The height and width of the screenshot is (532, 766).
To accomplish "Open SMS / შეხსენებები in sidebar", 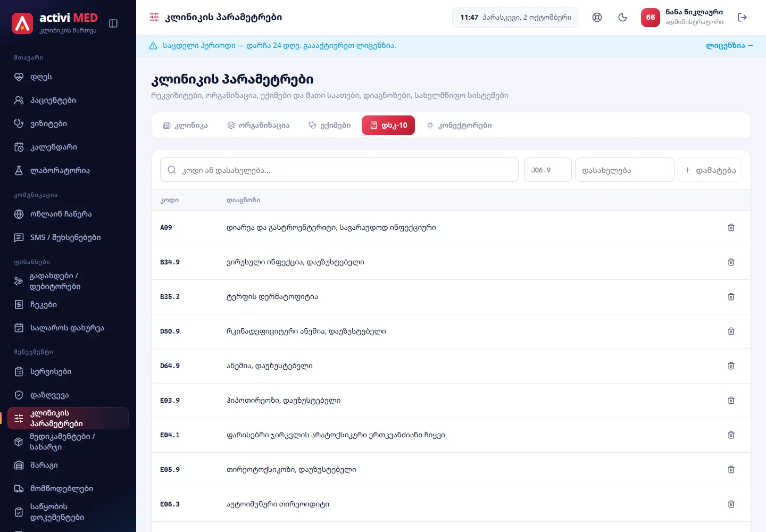I will pyautogui.click(x=68, y=238).
